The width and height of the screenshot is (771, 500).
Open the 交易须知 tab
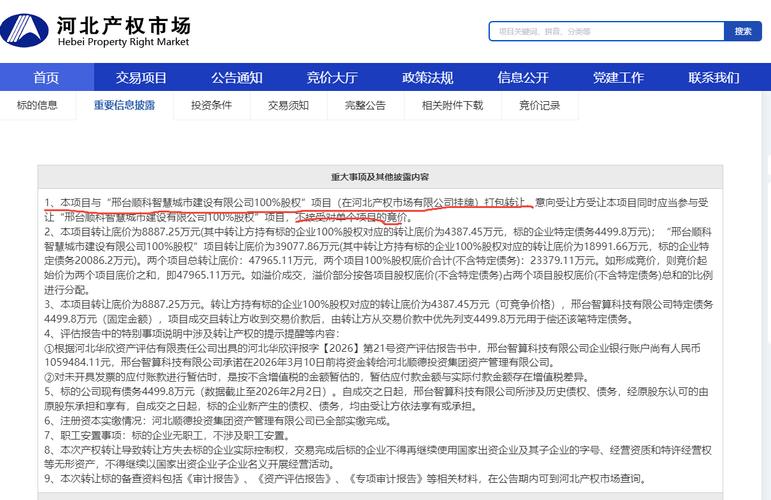pos(289,105)
